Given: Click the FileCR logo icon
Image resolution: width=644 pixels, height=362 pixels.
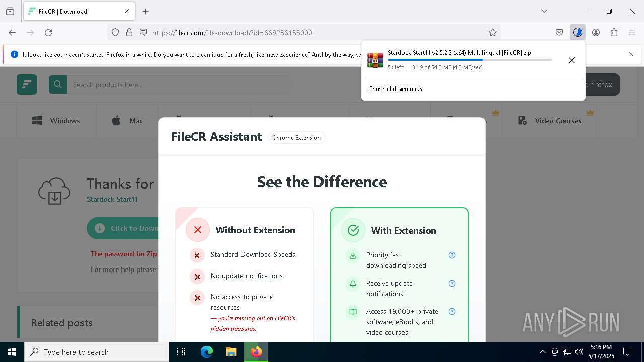Looking at the screenshot, I should coord(27,84).
